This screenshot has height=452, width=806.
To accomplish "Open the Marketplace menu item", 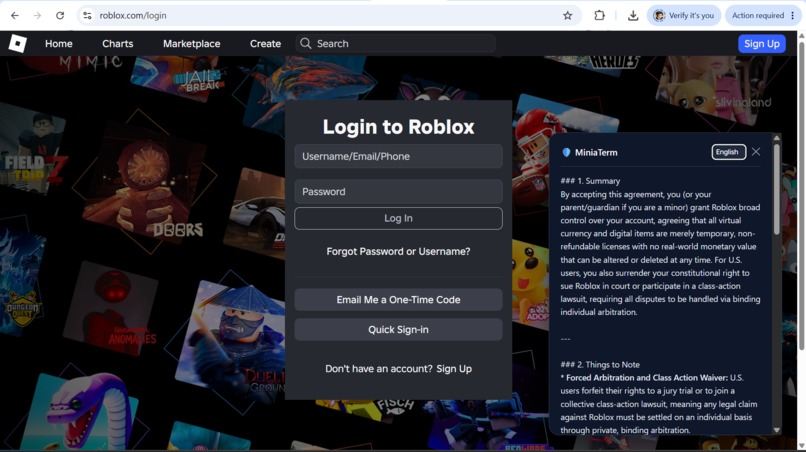I will [192, 44].
